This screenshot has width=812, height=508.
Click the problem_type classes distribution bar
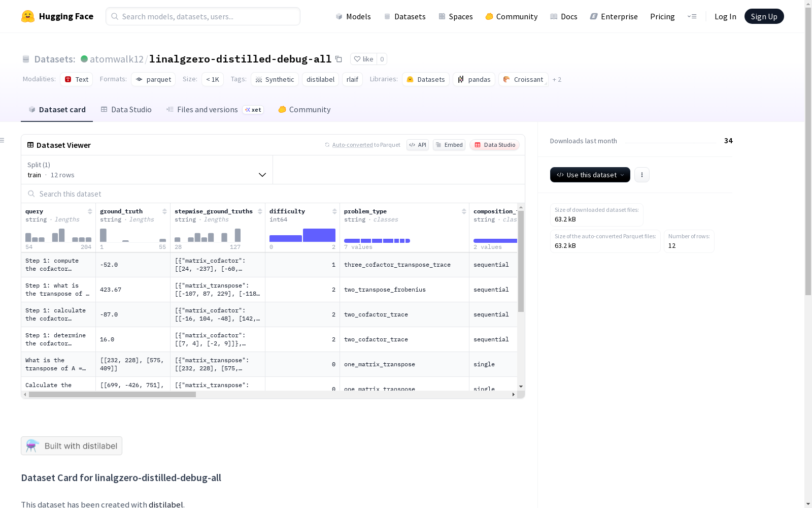[x=377, y=241]
